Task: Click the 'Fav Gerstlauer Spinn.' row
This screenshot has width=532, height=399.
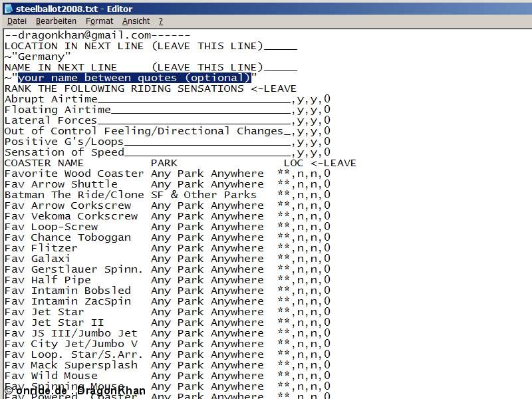Action: (x=168, y=269)
